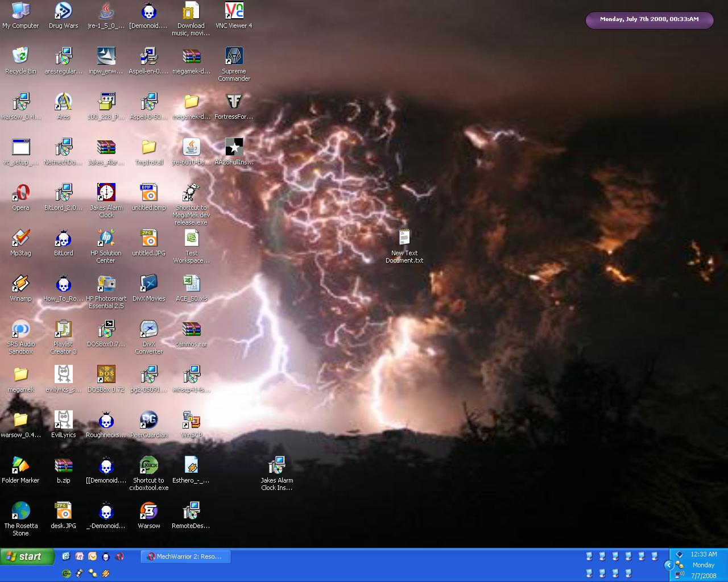Select the Drug Wars shortcut
The image size is (728, 582).
(63, 11)
